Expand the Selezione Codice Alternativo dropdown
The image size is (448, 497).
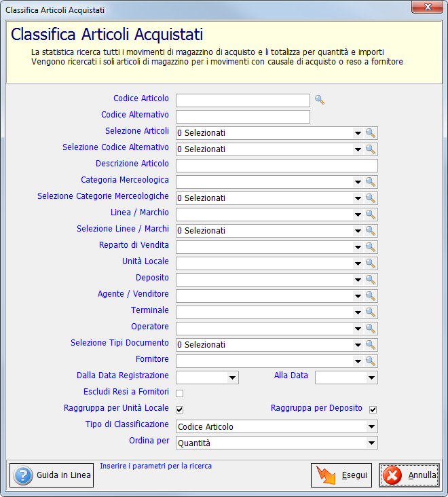tap(358, 149)
